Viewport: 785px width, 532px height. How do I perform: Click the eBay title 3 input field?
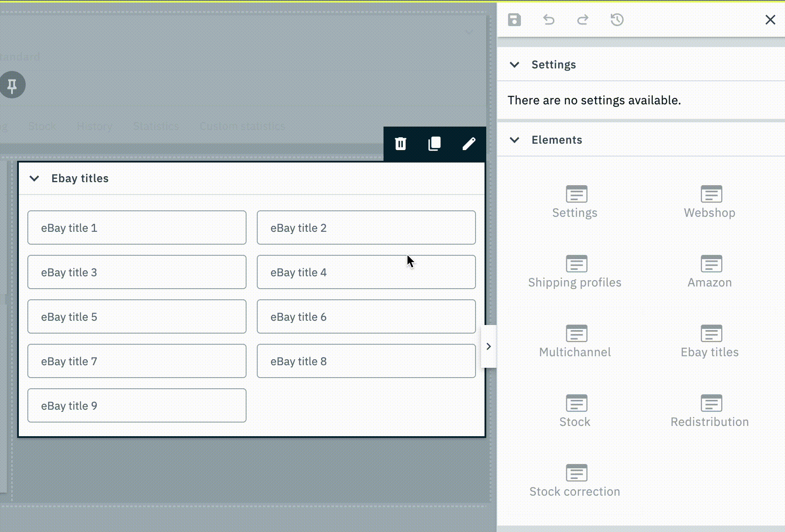[x=137, y=272]
